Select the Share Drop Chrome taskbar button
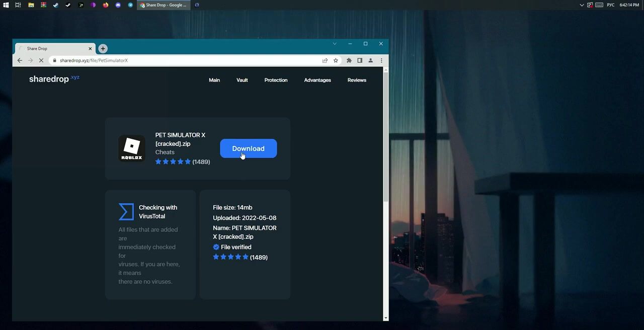The image size is (644, 330). (164, 5)
